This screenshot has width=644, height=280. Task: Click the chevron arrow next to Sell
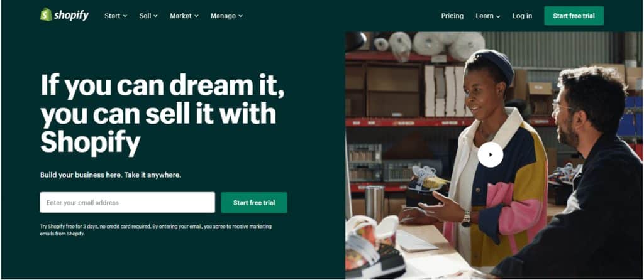[x=156, y=16]
